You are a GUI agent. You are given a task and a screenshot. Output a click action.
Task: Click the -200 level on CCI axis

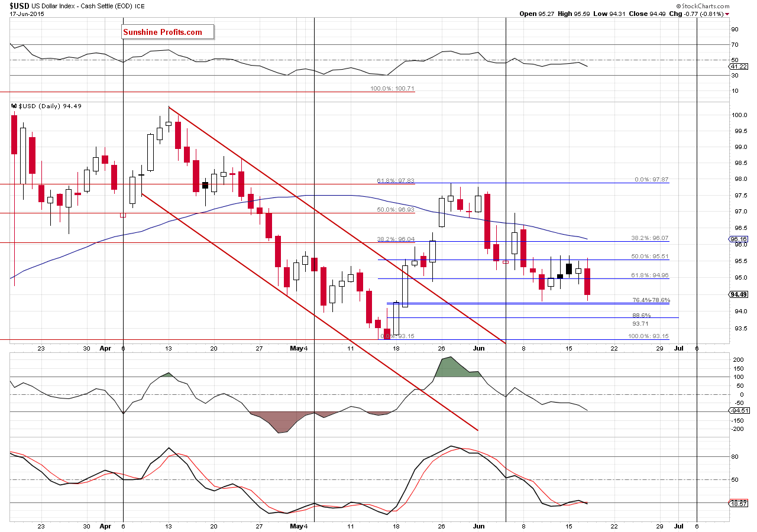pyautogui.click(x=739, y=429)
